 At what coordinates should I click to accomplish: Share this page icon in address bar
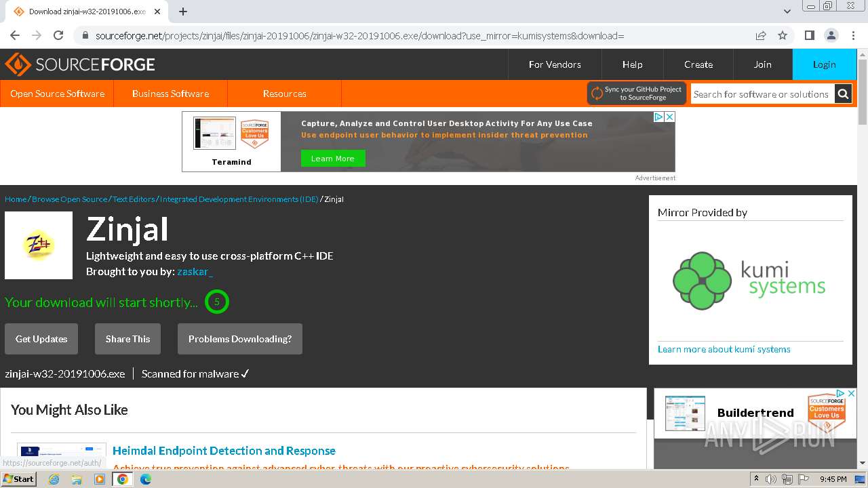761,35
